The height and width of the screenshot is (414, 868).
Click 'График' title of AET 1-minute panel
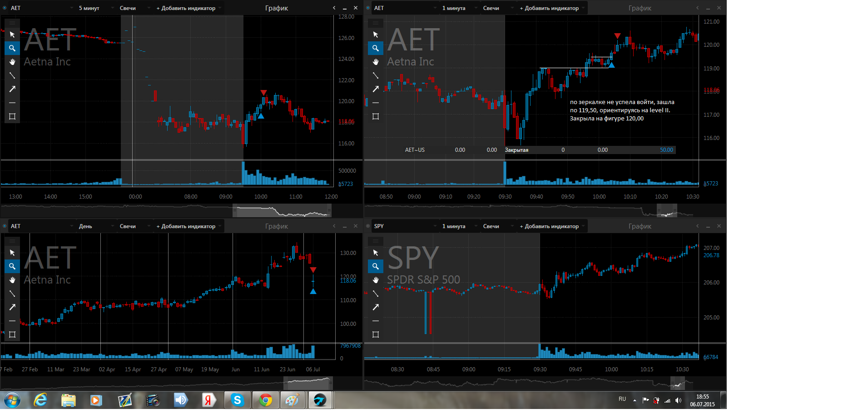[640, 8]
